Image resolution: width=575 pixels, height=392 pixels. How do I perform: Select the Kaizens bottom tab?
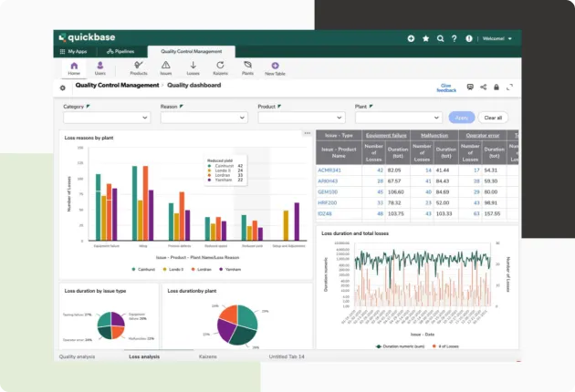(x=208, y=356)
